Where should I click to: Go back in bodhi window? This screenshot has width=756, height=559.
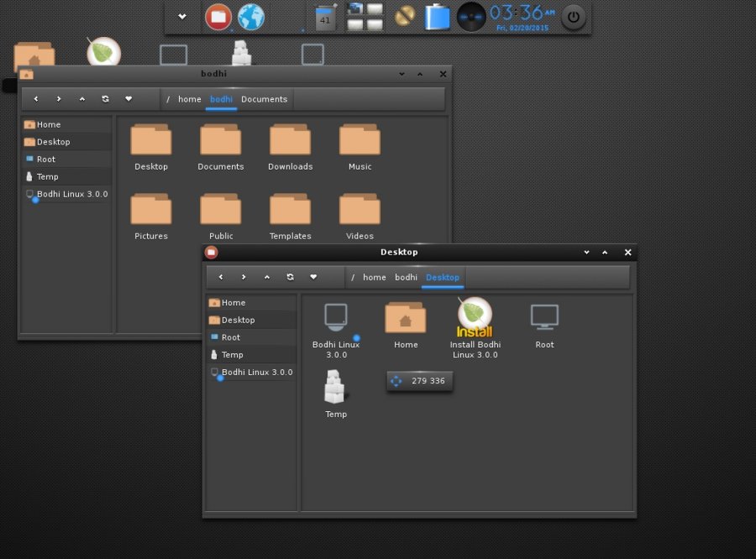tap(35, 99)
